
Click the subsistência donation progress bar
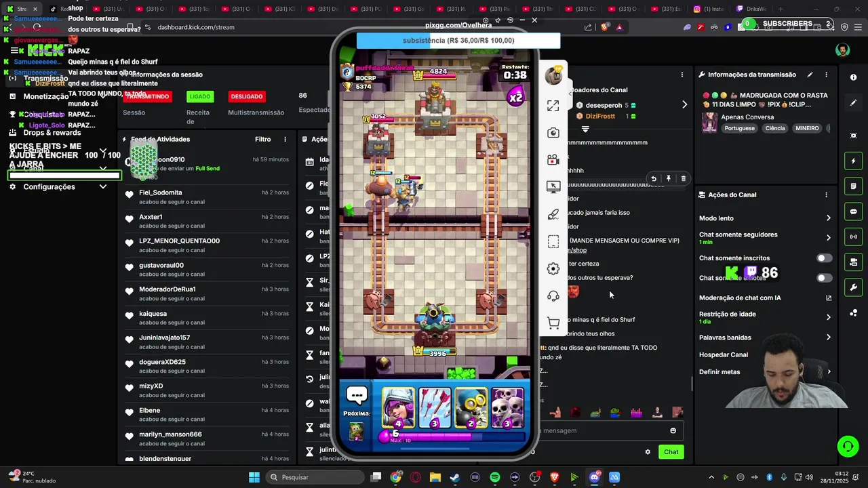click(x=458, y=41)
